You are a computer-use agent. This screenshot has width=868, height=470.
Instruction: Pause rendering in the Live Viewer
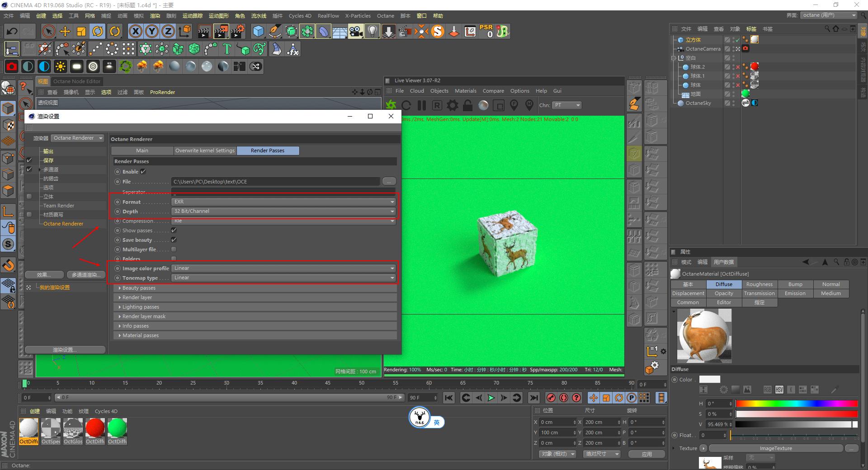tap(421, 105)
